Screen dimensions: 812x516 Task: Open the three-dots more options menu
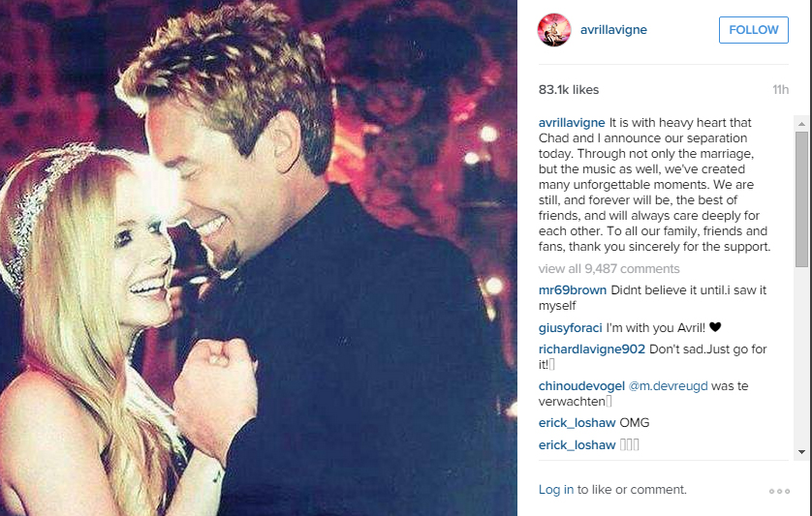pyautogui.click(x=779, y=491)
